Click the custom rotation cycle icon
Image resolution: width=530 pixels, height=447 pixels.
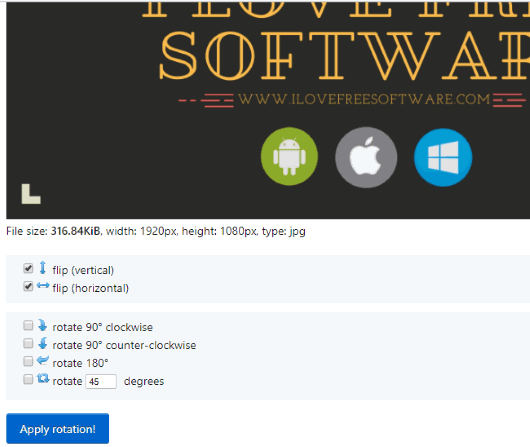(43, 378)
